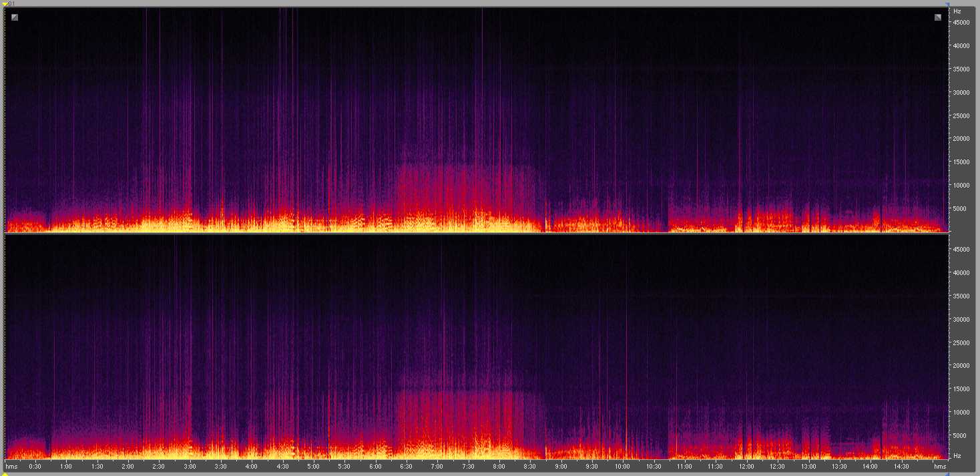The image size is (980, 476).
Task: Click the 5:30 mark on the time ruler
Action: [x=344, y=466]
